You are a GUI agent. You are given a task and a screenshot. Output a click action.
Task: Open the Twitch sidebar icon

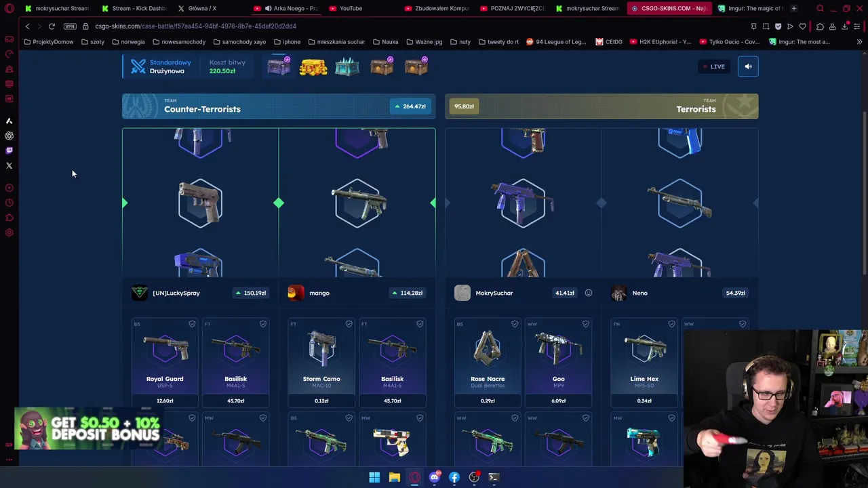[9, 150]
